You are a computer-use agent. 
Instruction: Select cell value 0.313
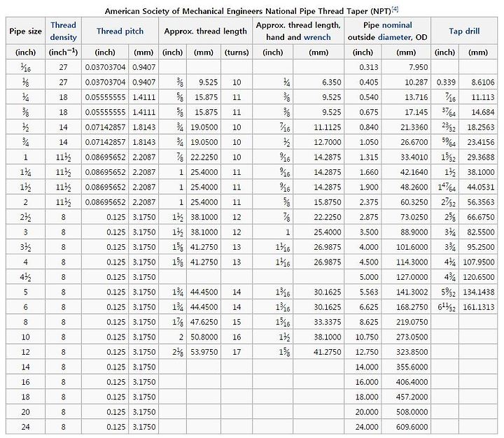coord(369,67)
